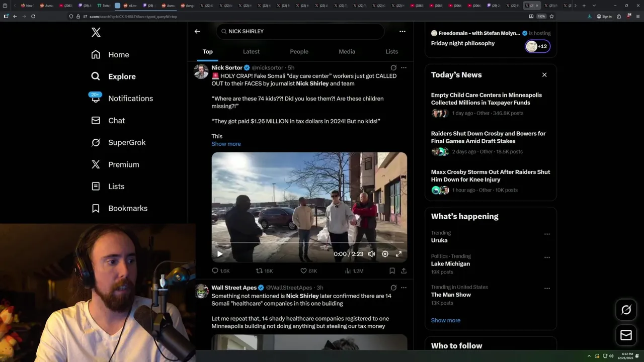
Task: Share Nick Sortor's post
Action: (404, 271)
